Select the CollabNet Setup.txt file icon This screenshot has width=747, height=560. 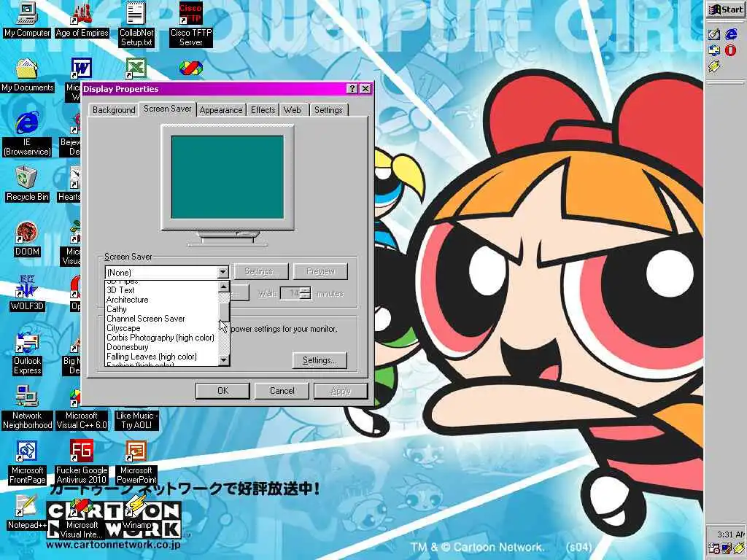point(136,25)
